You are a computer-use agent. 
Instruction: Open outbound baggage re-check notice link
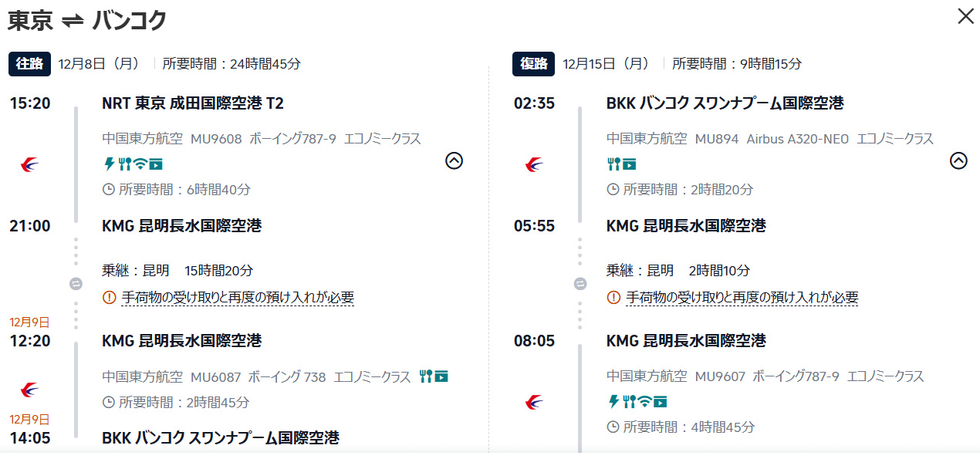tap(238, 297)
